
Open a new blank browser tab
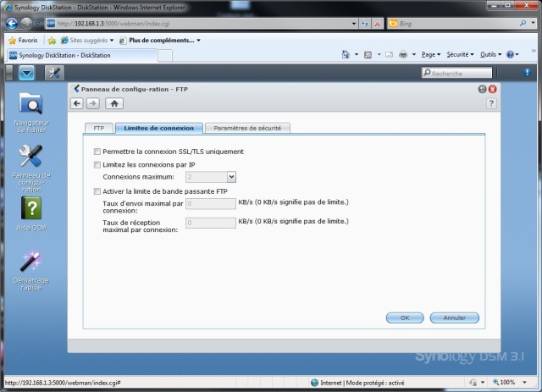[165, 56]
